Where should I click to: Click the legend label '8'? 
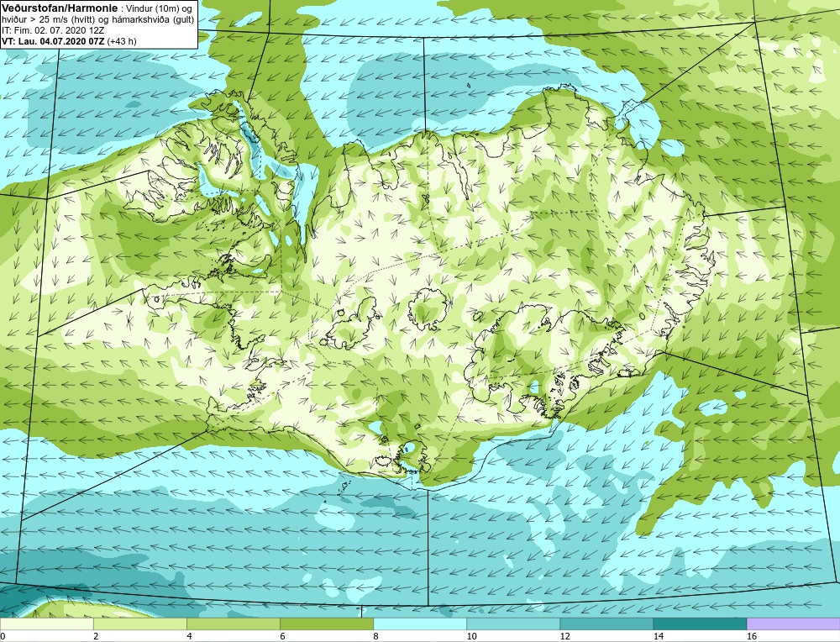375,636
